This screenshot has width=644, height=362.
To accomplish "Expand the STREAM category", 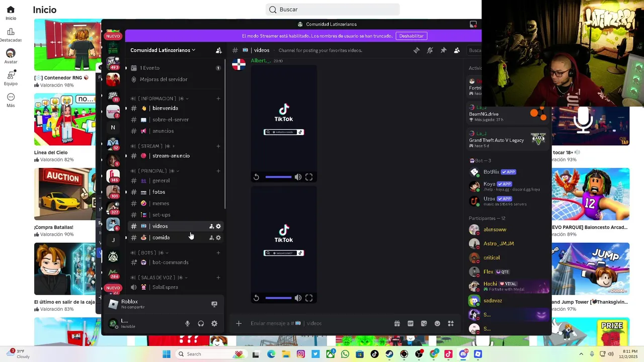I will (x=152, y=146).
